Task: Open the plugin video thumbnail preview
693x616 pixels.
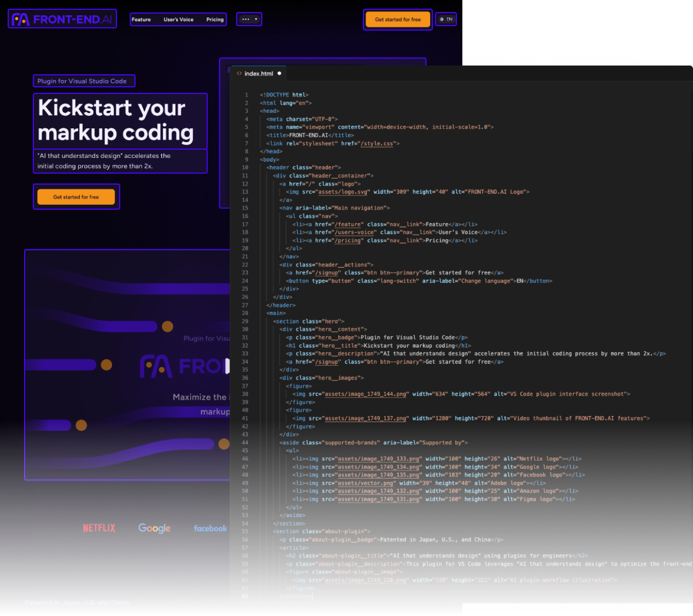Action: pyautogui.click(x=127, y=365)
